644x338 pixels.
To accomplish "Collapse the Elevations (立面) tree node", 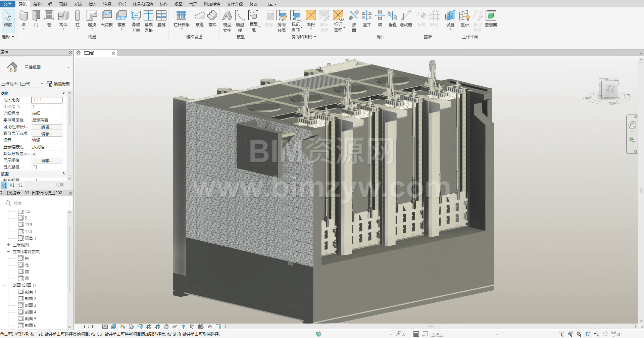I will pyautogui.click(x=8, y=251).
